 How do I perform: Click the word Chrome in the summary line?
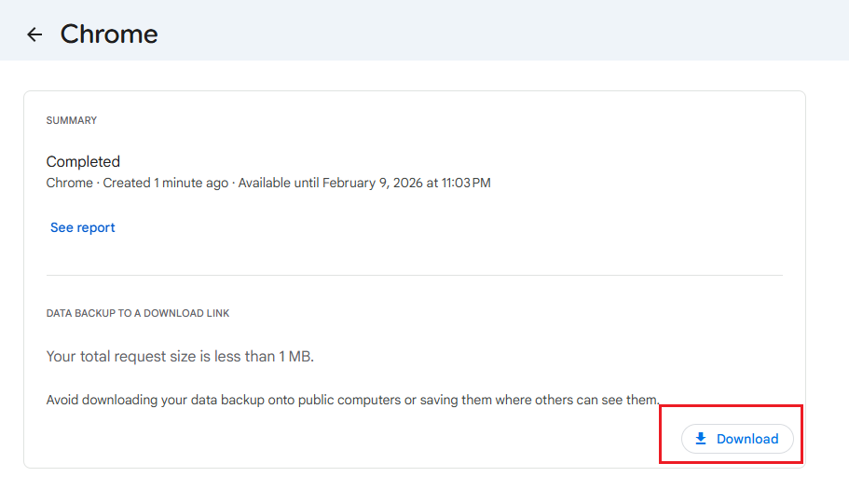click(69, 183)
